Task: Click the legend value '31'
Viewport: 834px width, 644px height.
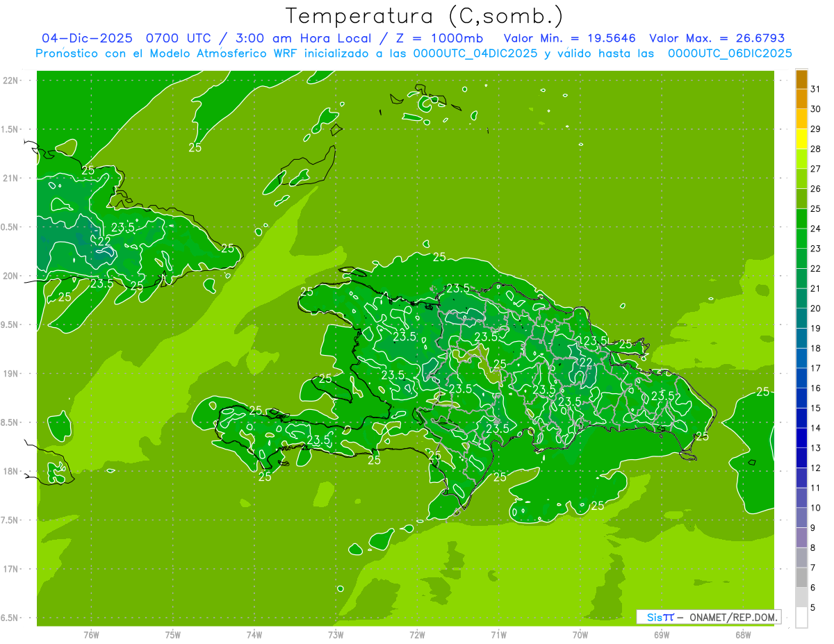Action: pyautogui.click(x=815, y=89)
